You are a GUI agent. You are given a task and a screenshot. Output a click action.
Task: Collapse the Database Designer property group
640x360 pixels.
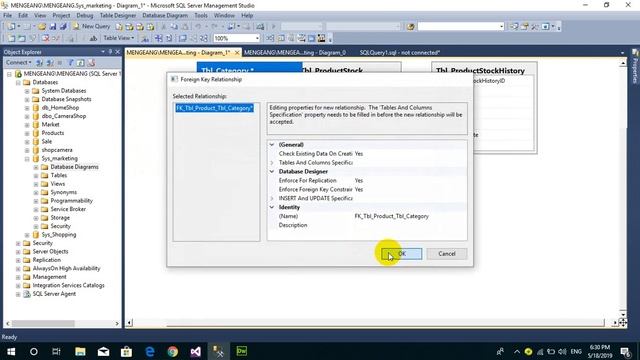(x=272, y=171)
